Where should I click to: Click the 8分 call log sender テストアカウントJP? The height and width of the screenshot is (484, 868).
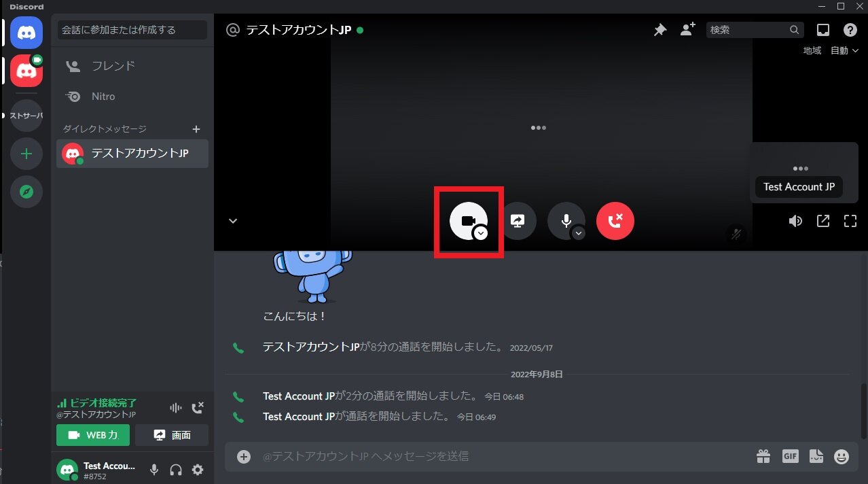311,347
